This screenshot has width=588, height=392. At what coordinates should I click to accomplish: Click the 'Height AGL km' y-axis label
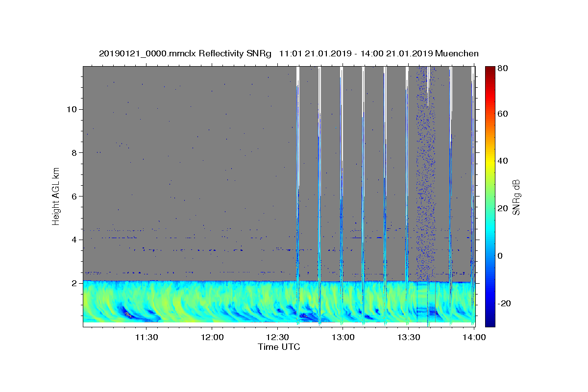pos(56,196)
